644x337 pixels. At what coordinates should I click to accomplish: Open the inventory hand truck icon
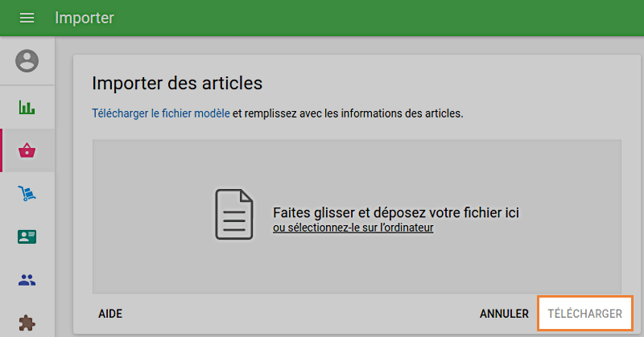(x=27, y=193)
